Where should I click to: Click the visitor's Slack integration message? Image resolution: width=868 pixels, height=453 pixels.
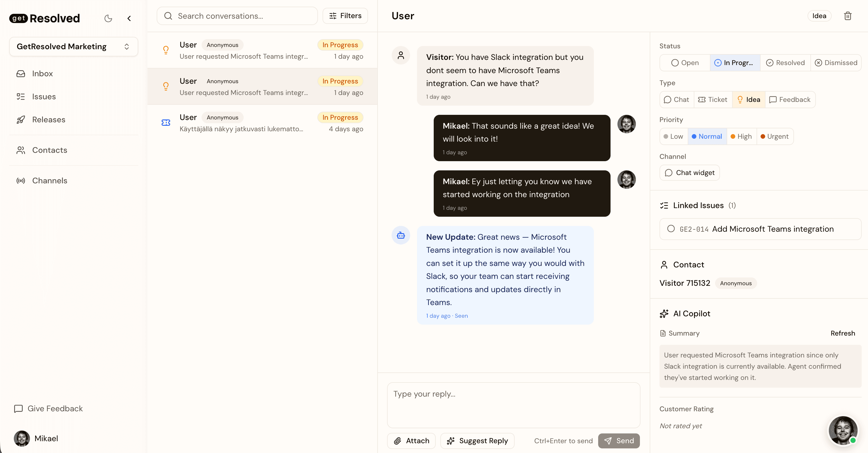click(x=505, y=76)
